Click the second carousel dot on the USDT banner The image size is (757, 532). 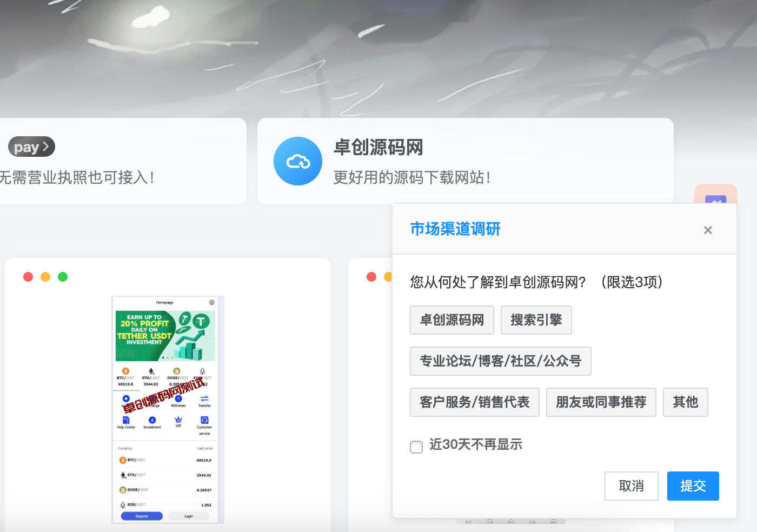pos(168,357)
